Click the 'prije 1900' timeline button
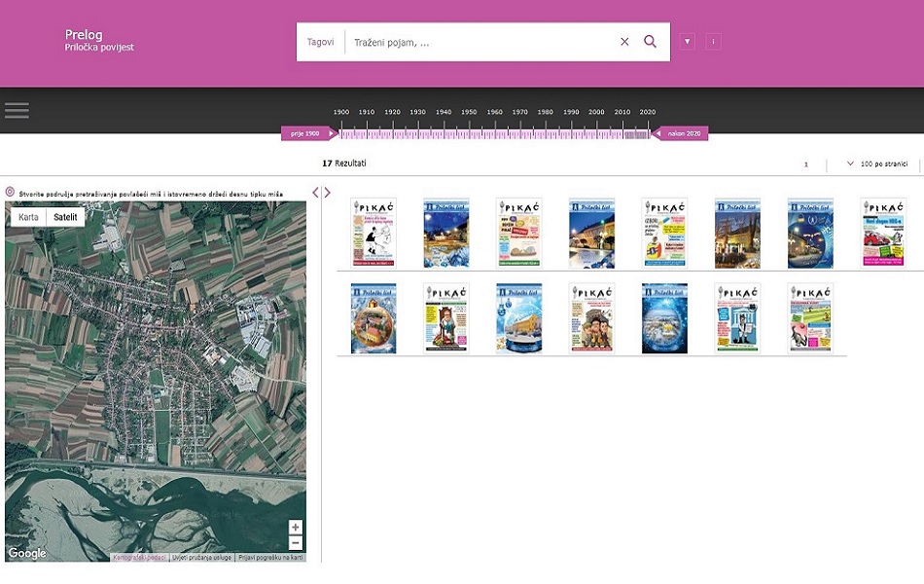Image resolution: width=924 pixels, height=584 pixels. click(x=306, y=133)
